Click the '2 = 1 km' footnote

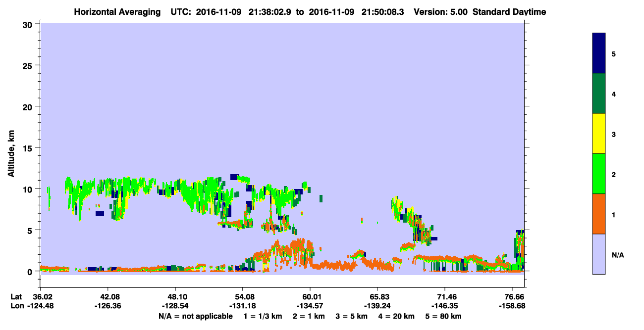(x=310, y=316)
